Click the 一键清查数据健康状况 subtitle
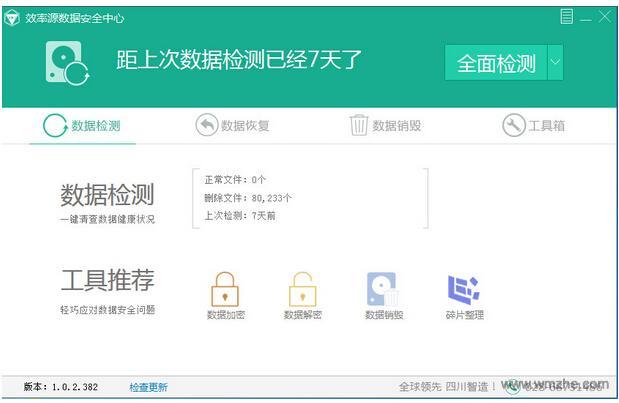Image resolution: width=619 pixels, height=403 pixels. [107, 219]
